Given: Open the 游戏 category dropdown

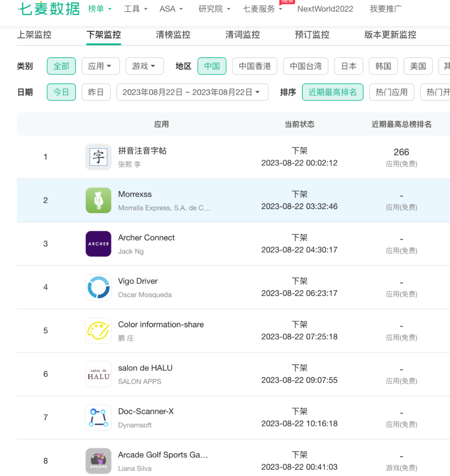Looking at the screenshot, I should pyautogui.click(x=145, y=66).
